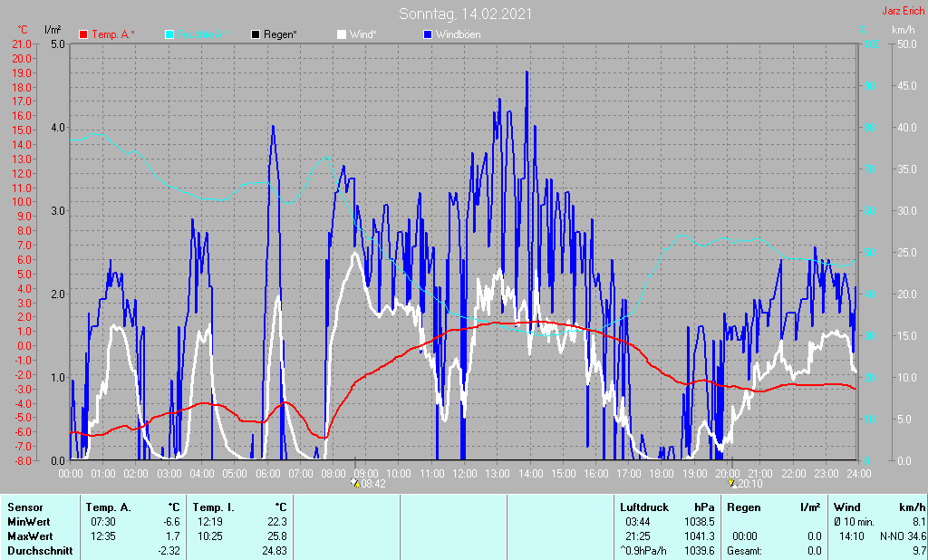Click the '06:00' time axis label

267,474
